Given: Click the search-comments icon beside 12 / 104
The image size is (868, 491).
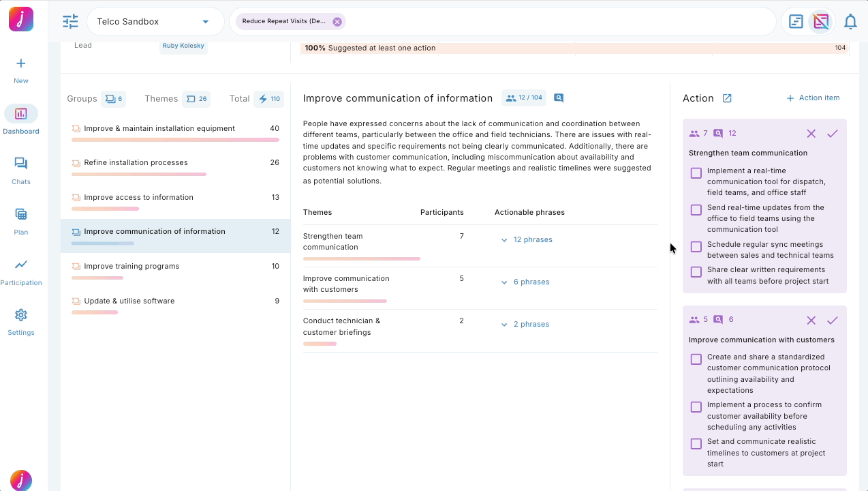Looking at the screenshot, I should pos(559,98).
